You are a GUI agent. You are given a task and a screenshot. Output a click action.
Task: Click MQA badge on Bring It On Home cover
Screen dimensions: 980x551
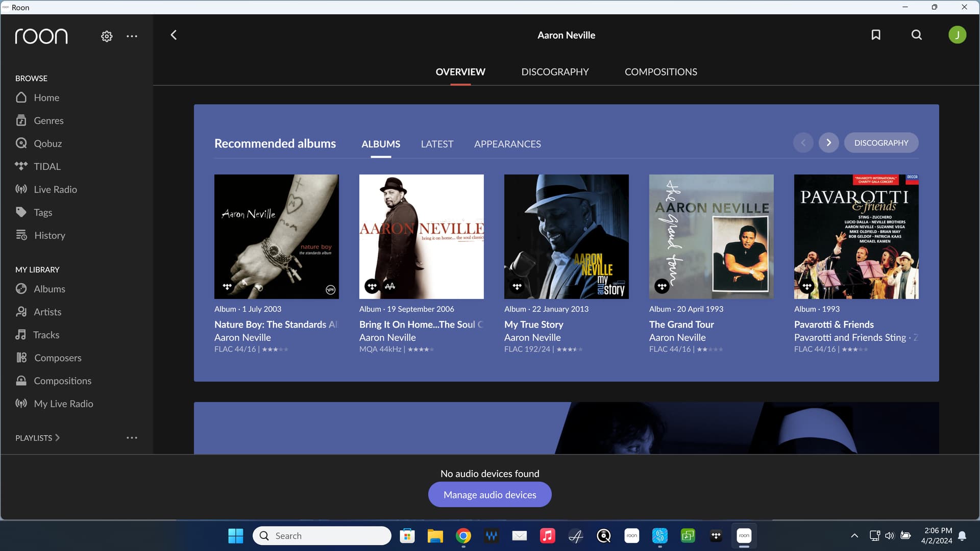tap(390, 286)
